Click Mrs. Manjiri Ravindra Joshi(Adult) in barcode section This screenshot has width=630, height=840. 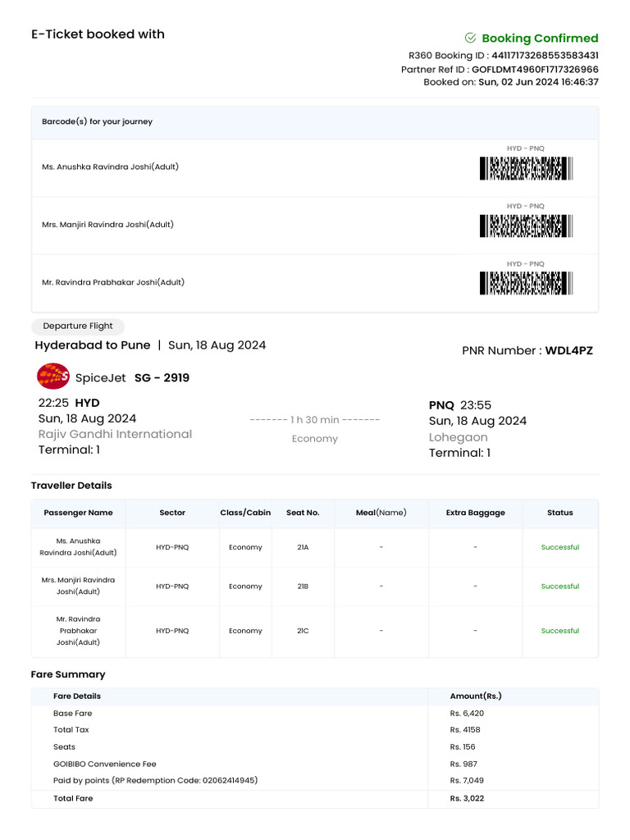pos(107,225)
